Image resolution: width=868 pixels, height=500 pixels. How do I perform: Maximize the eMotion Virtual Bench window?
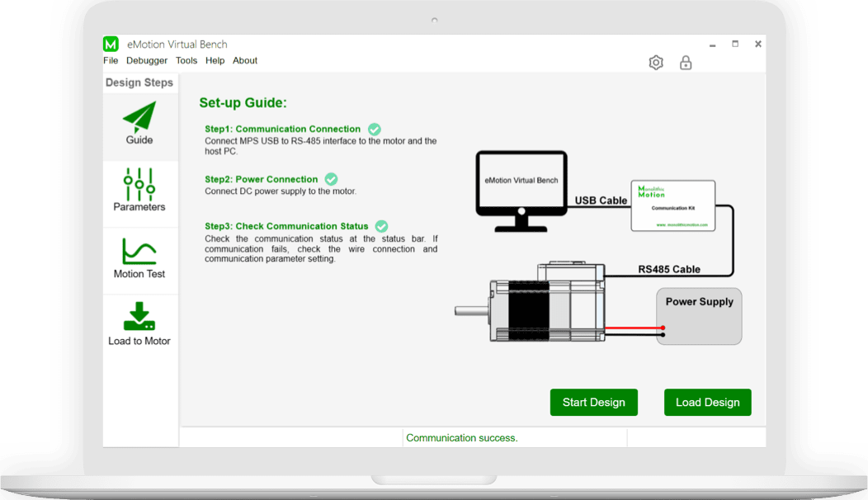pyautogui.click(x=735, y=44)
